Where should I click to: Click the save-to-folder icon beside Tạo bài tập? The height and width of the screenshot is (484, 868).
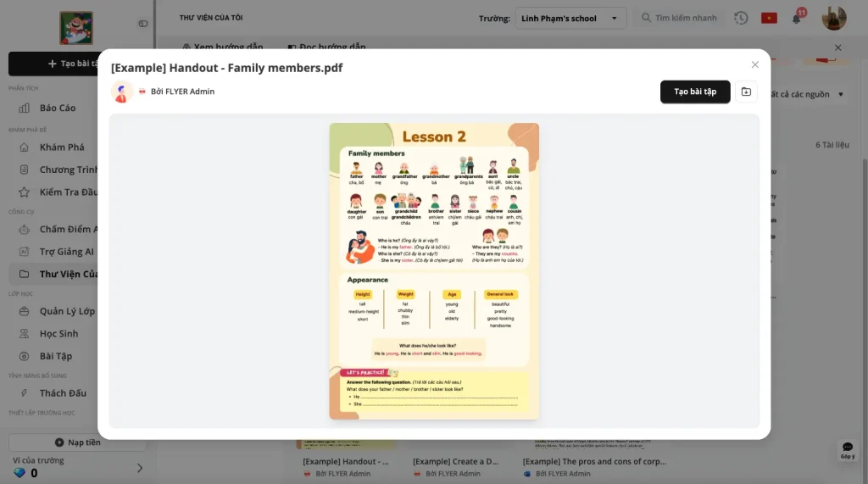click(x=746, y=92)
